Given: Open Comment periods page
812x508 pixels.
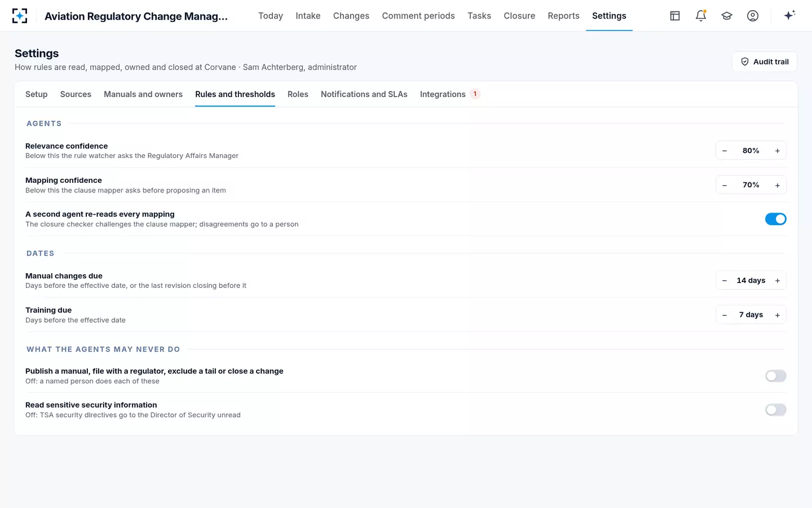Looking at the screenshot, I should [x=418, y=16].
